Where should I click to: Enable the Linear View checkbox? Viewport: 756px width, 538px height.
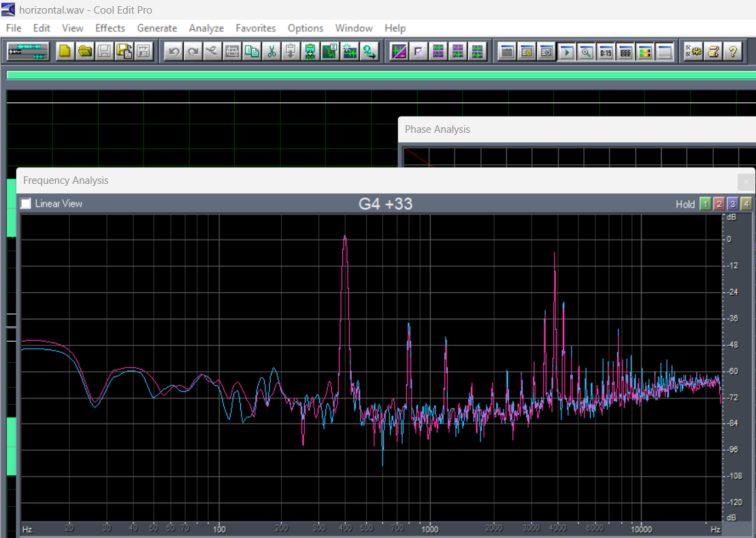point(26,204)
